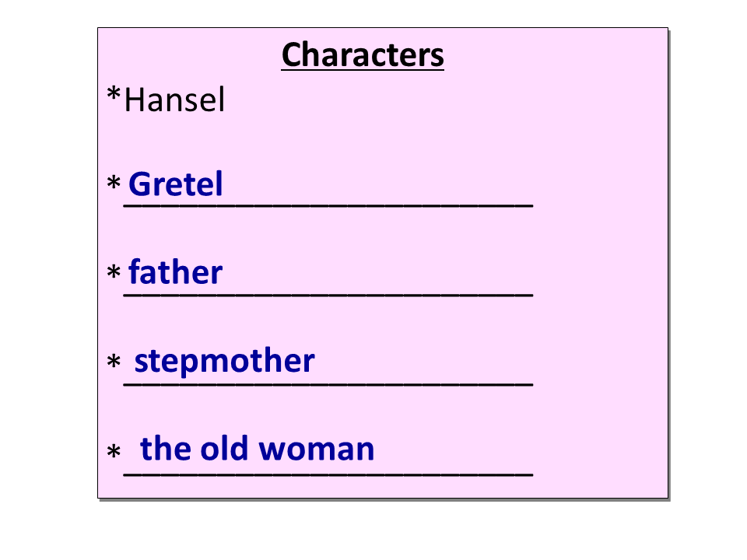Select the Hansel text entry
747x560 pixels.
coord(174,100)
